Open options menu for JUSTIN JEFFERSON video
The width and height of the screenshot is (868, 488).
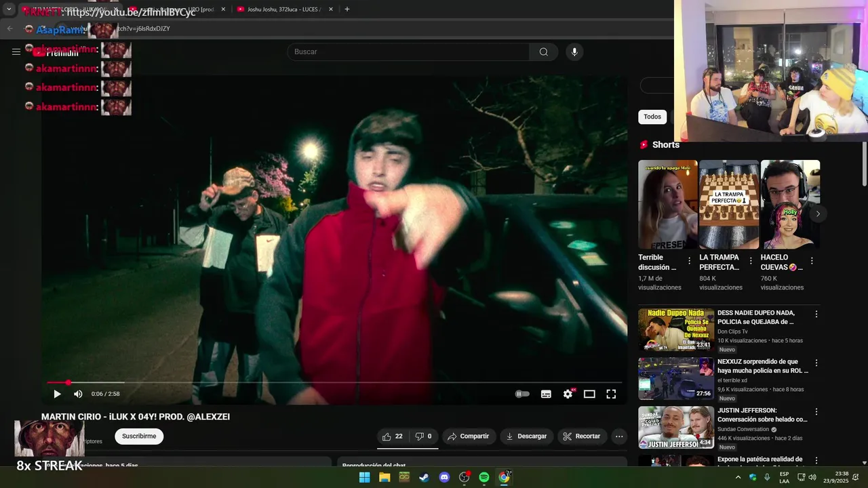click(816, 412)
